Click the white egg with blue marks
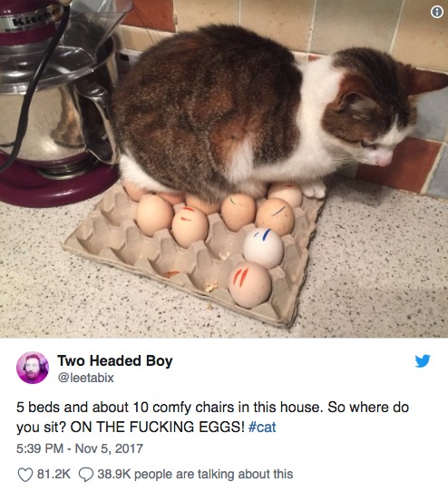The width and height of the screenshot is (448, 492). pyautogui.click(x=263, y=247)
